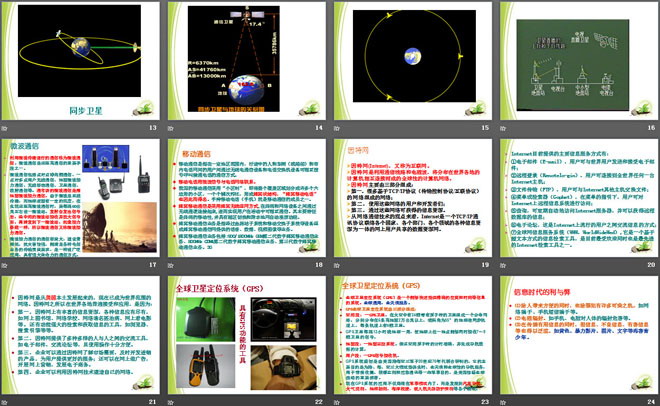
Task: Click slide number label 19
Action: pyautogui.click(x=485, y=265)
